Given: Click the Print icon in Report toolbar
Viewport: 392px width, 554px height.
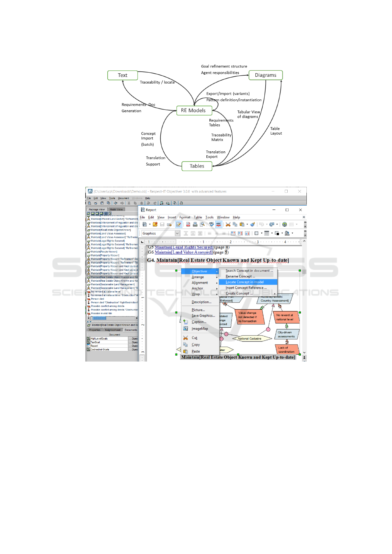Looking at the screenshot, I should point(195,224).
